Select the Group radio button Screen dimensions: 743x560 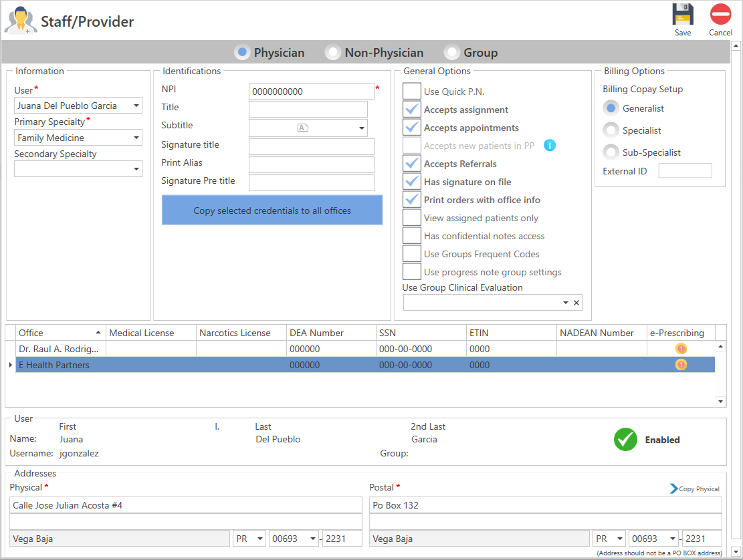click(x=451, y=52)
